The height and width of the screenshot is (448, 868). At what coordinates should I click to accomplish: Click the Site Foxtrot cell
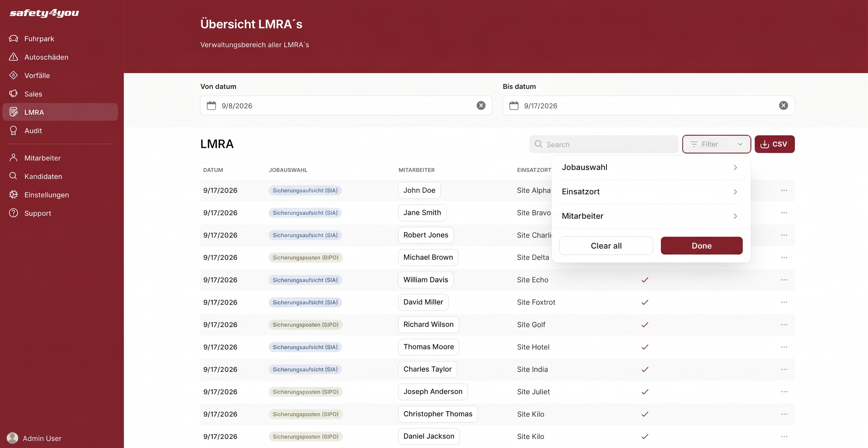(x=536, y=302)
